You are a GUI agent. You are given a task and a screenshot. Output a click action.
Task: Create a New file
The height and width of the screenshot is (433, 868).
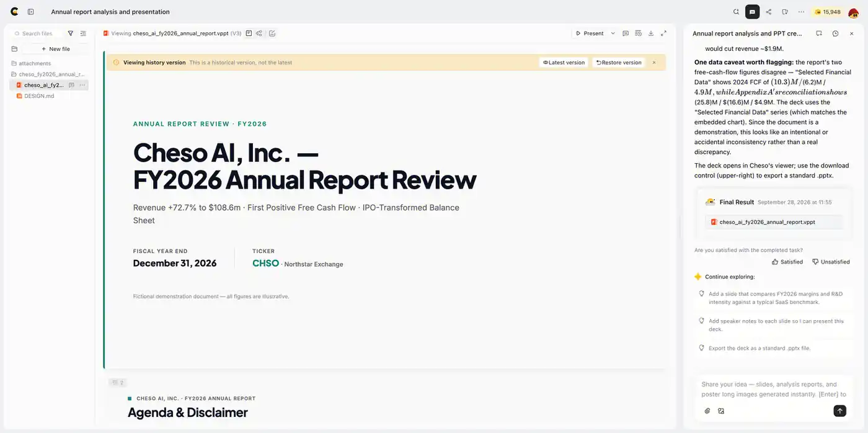pyautogui.click(x=56, y=49)
